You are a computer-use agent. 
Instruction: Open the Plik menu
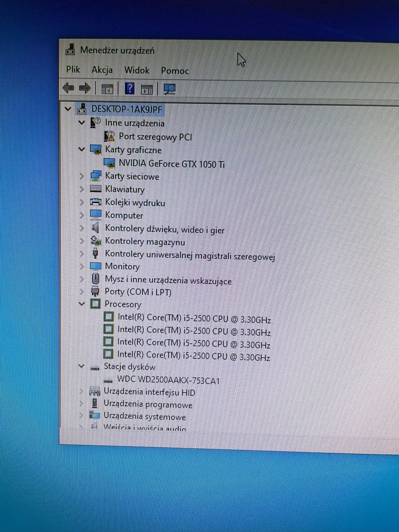[73, 69]
